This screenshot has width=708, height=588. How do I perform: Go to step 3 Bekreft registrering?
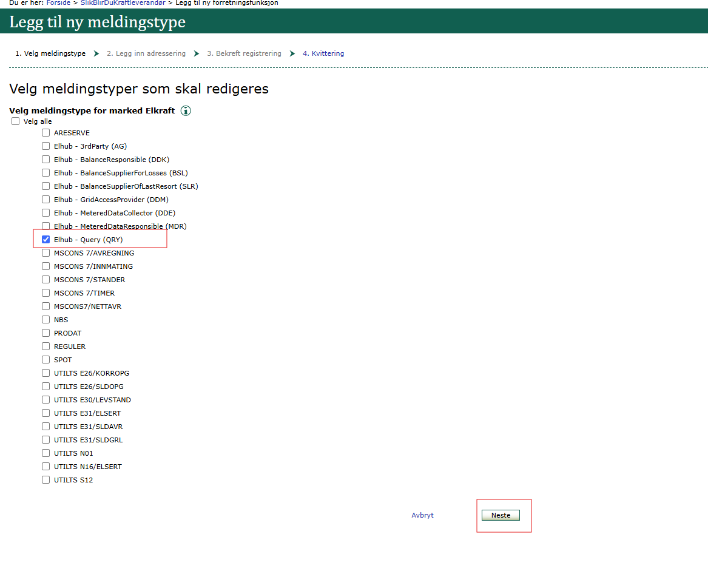[244, 53]
